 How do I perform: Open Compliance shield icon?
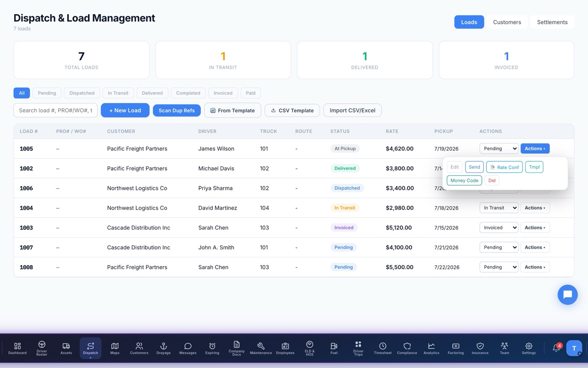click(407, 348)
